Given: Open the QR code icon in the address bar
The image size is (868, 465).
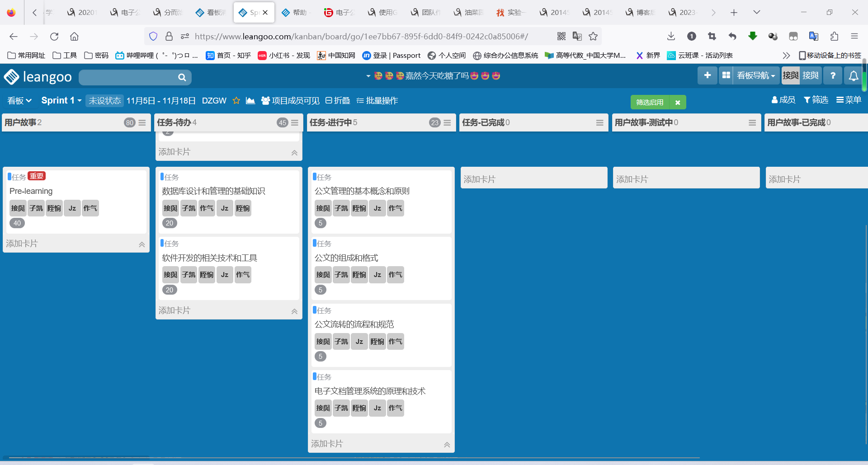Looking at the screenshot, I should tap(561, 36).
